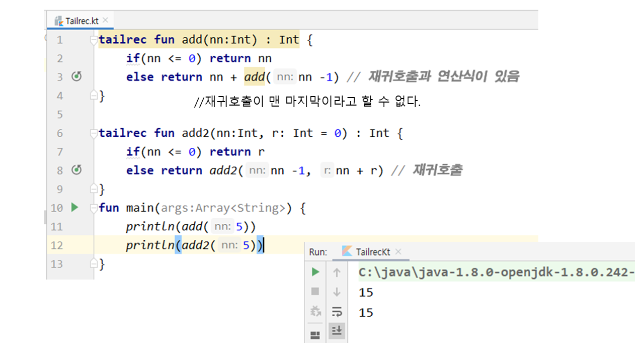This screenshot has height=362, width=644.
Task: Click the Up the Stack Trace arrow
Action: coord(337,272)
